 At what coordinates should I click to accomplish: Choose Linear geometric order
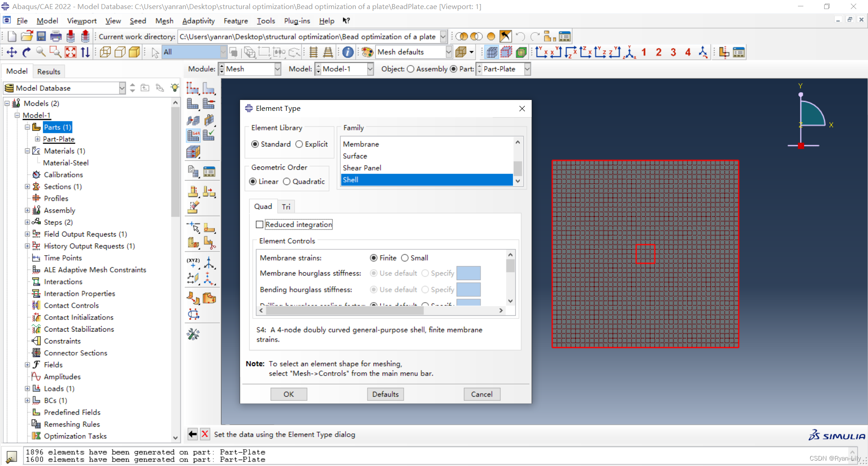pos(253,181)
